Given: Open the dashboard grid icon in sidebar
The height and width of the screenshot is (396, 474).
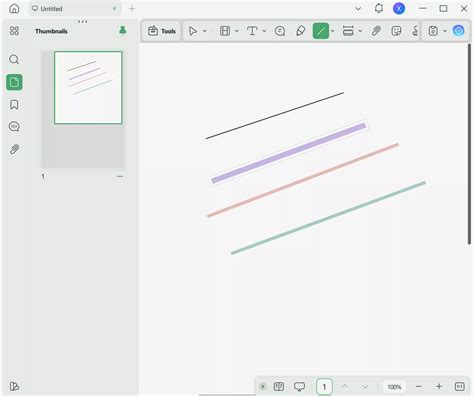Looking at the screenshot, I should 14,31.
